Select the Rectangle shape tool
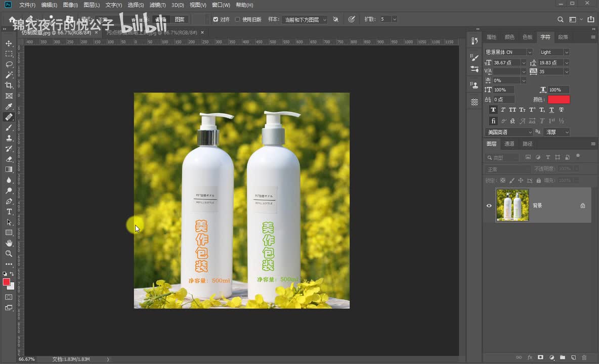The image size is (599, 364). pyautogui.click(x=9, y=233)
